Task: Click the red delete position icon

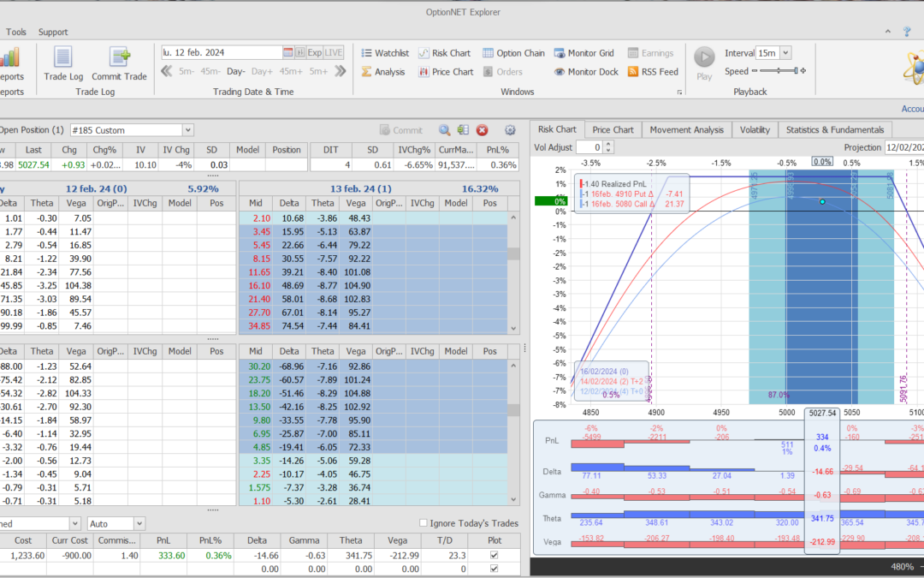Action: coord(482,130)
